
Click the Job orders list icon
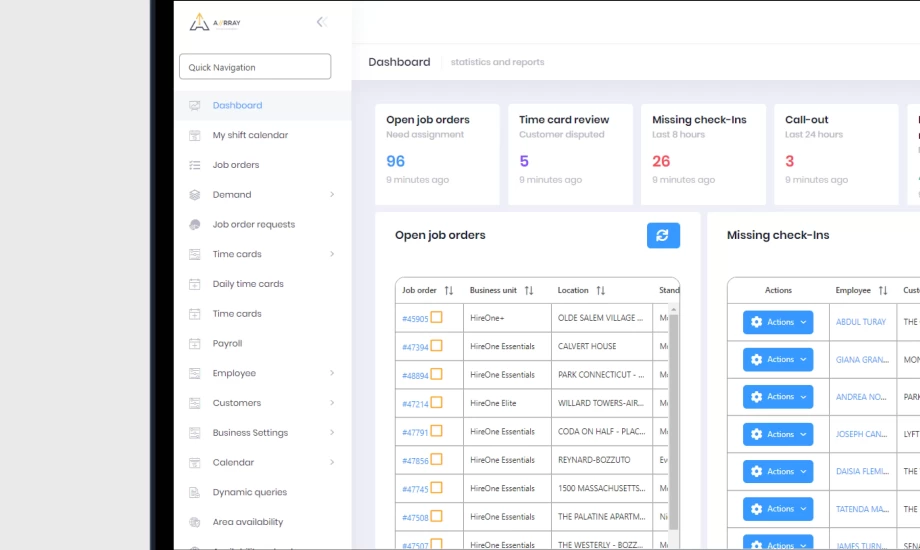(195, 165)
